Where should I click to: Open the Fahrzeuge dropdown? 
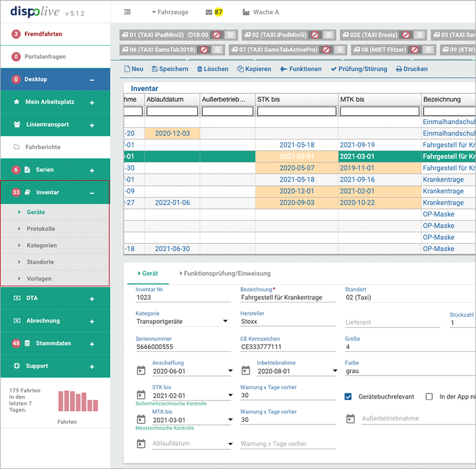pos(170,12)
